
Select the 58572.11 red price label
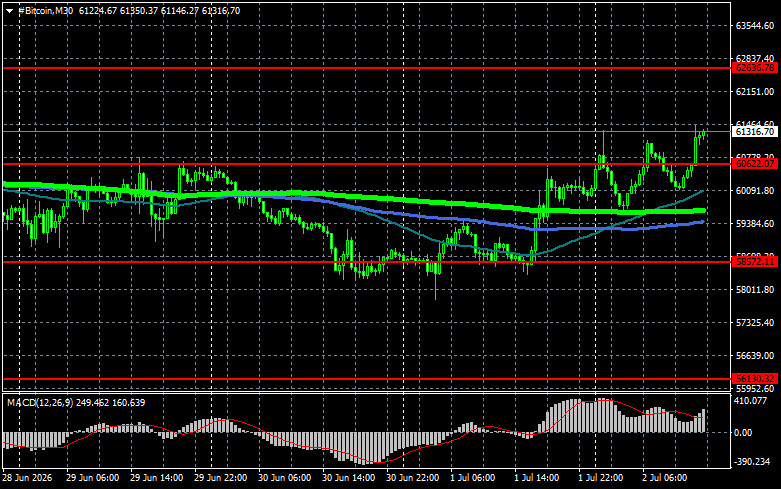[755, 261]
